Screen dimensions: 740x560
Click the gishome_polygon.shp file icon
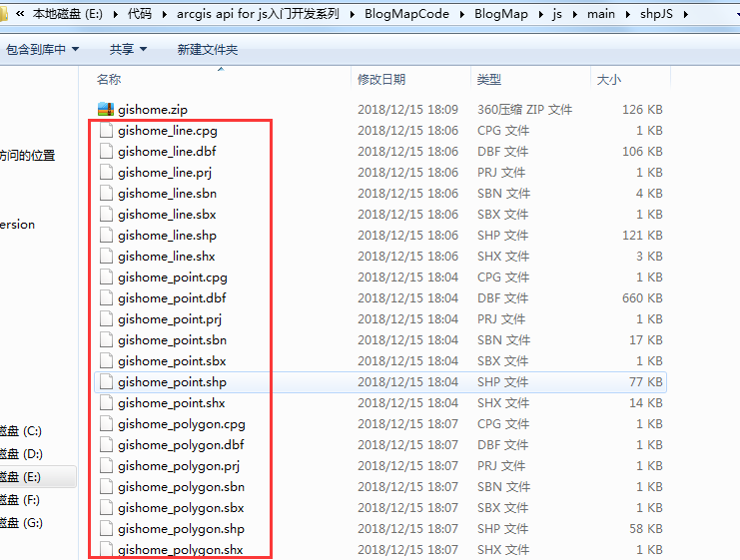click(106, 529)
